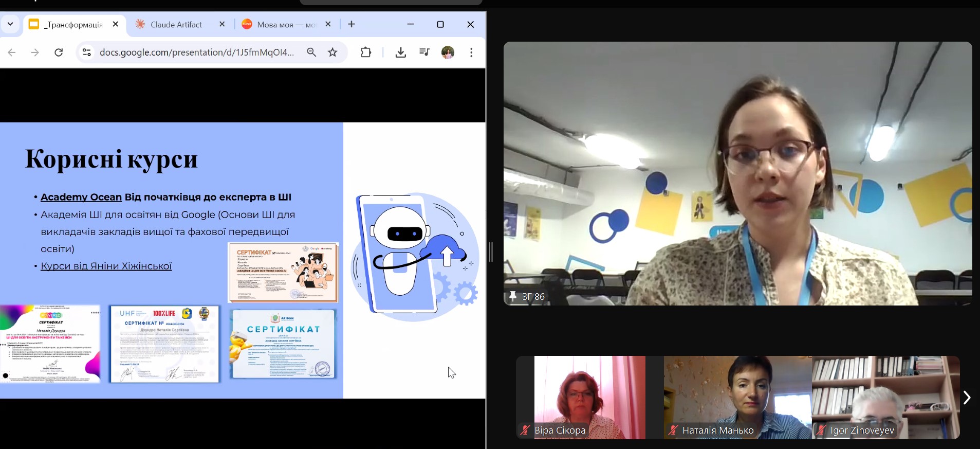
Task: Bookmark this page with the star icon
Action: (332, 52)
